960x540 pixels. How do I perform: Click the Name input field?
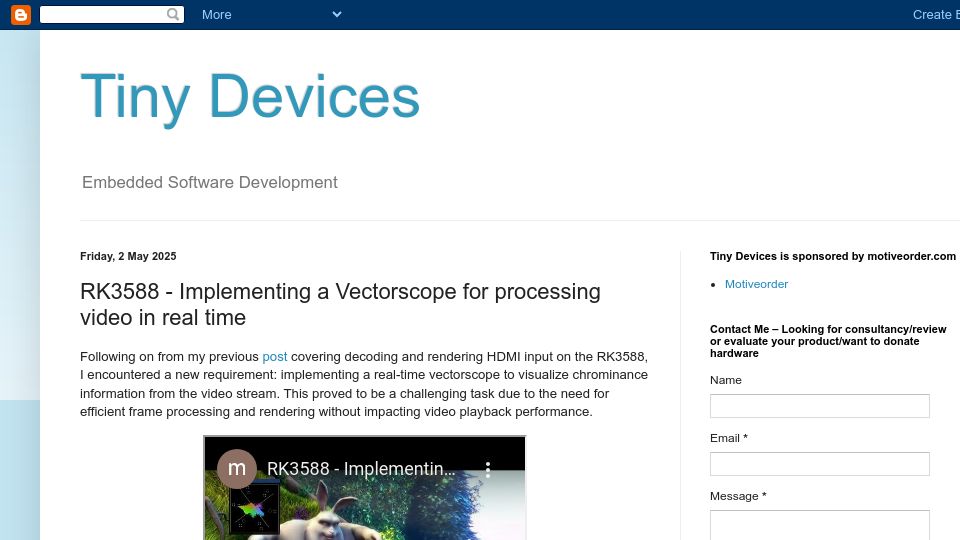click(820, 406)
